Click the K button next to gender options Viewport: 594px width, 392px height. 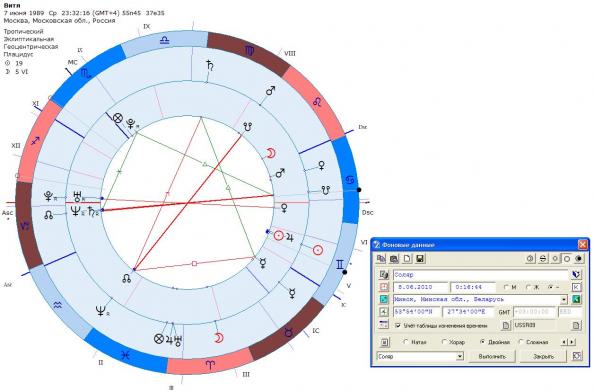tap(576, 287)
